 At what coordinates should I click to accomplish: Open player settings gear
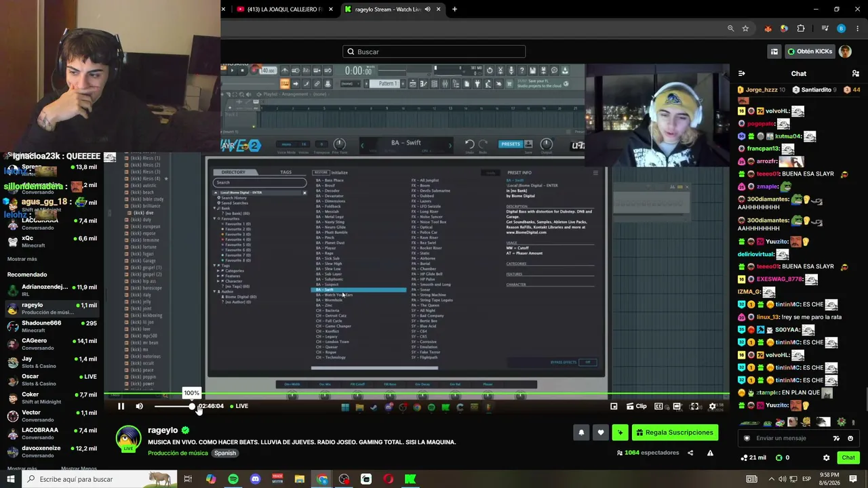tap(712, 406)
